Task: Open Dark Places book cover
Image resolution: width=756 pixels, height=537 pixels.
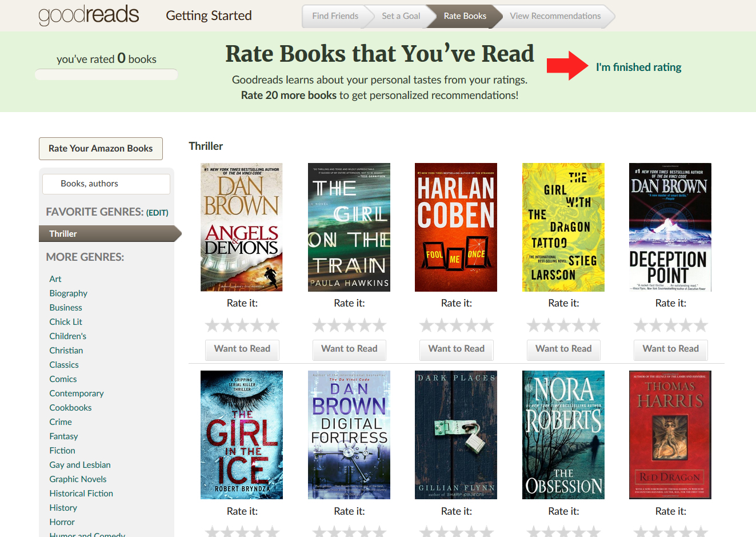Action: point(456,435)
